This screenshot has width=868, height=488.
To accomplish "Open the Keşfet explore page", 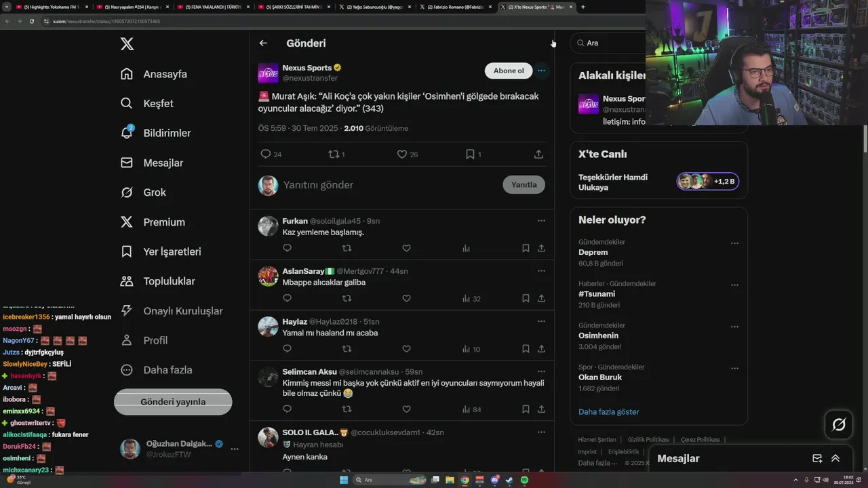I will (x=146, y=104).
